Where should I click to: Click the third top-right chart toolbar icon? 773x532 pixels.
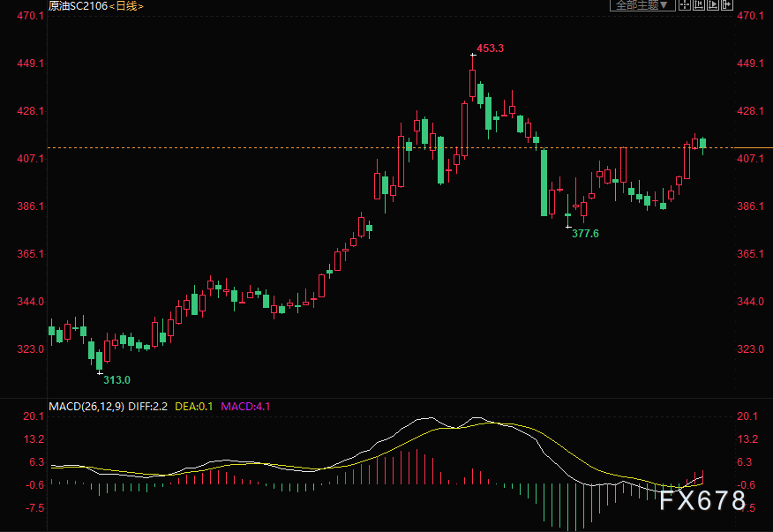pos(713,5)
